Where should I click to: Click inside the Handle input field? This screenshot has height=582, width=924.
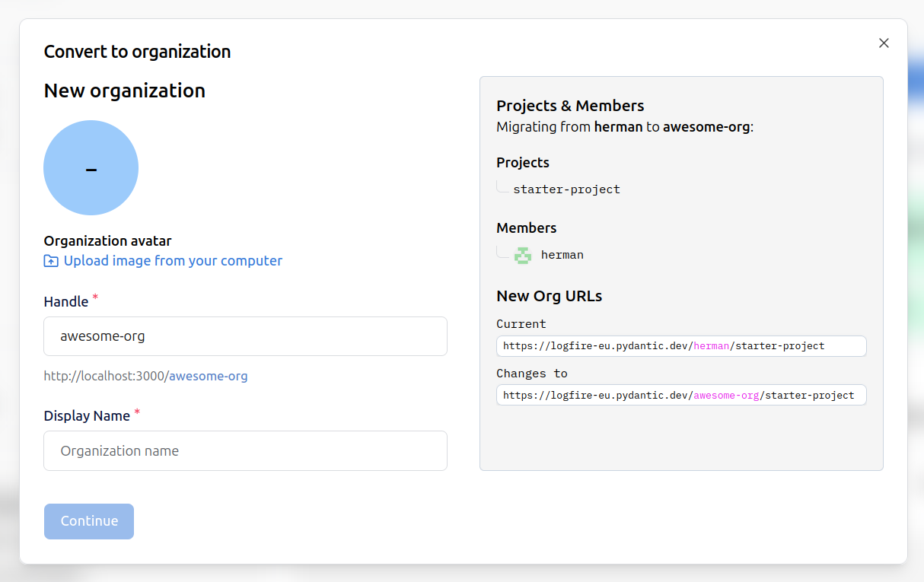coord(245,336)
